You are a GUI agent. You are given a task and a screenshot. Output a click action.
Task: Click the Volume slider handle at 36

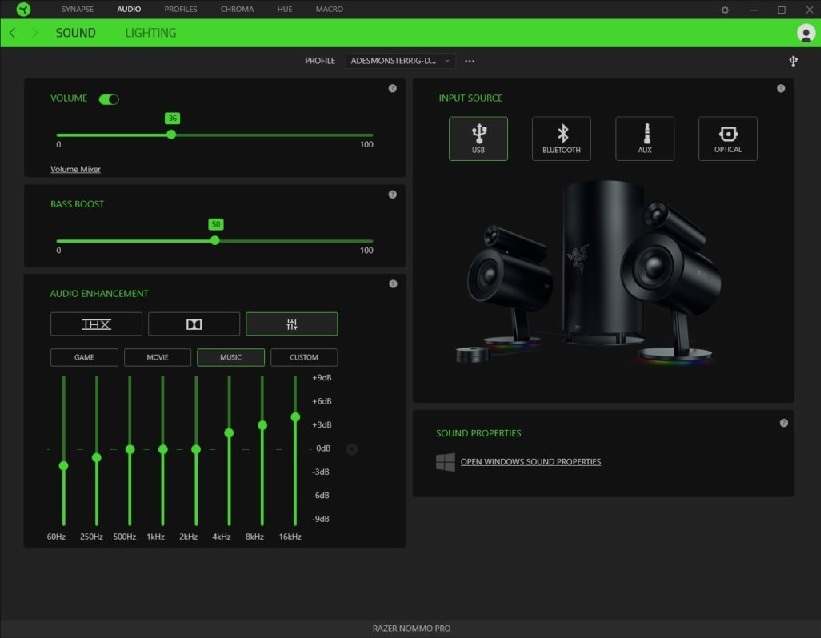[x=171, y=135]
